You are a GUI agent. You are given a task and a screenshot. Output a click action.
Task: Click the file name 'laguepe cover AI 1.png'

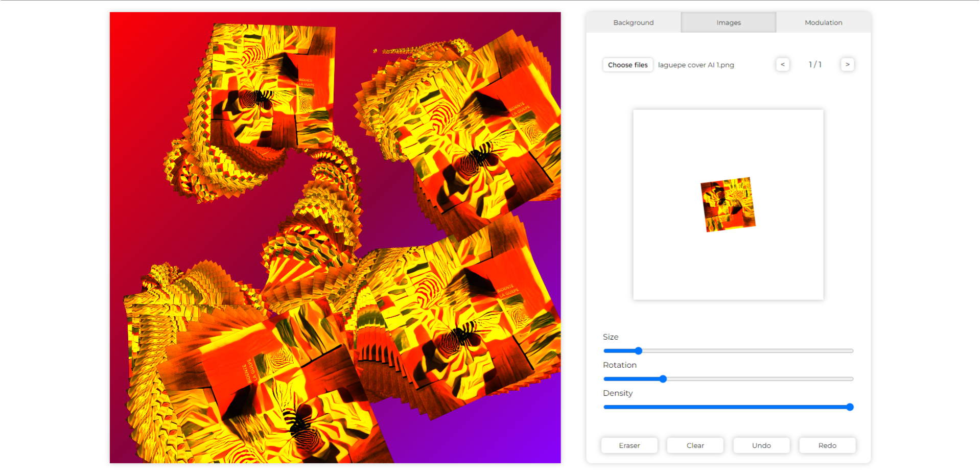696,65
